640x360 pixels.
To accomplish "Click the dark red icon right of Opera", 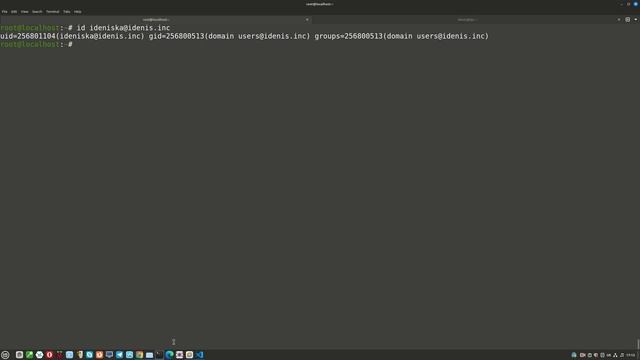I will click(60, 355).
